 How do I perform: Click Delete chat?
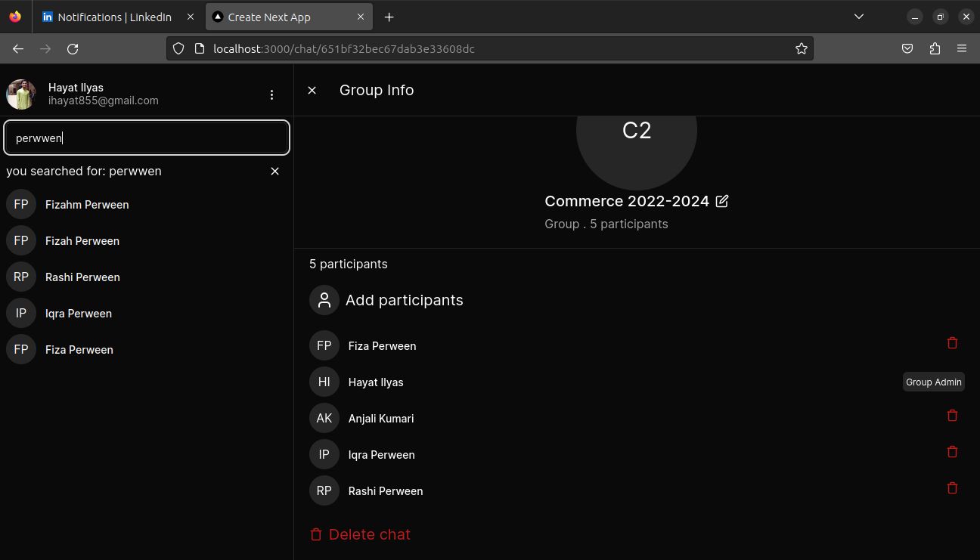tap(360, 534)
